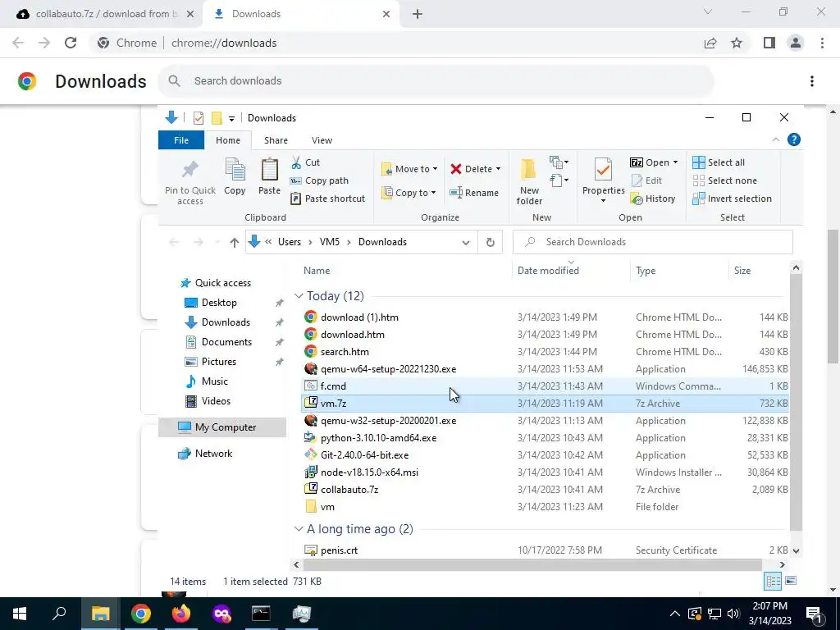This screenshot has height=630, width=840.
Task: Select the Home ribbon tab
Action: click(228, 140)
